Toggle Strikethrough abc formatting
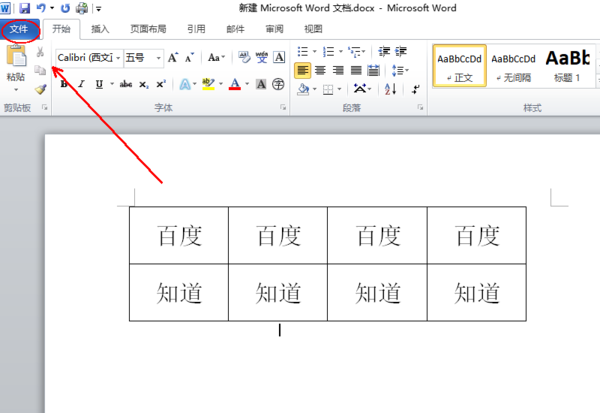 point(126,84)
